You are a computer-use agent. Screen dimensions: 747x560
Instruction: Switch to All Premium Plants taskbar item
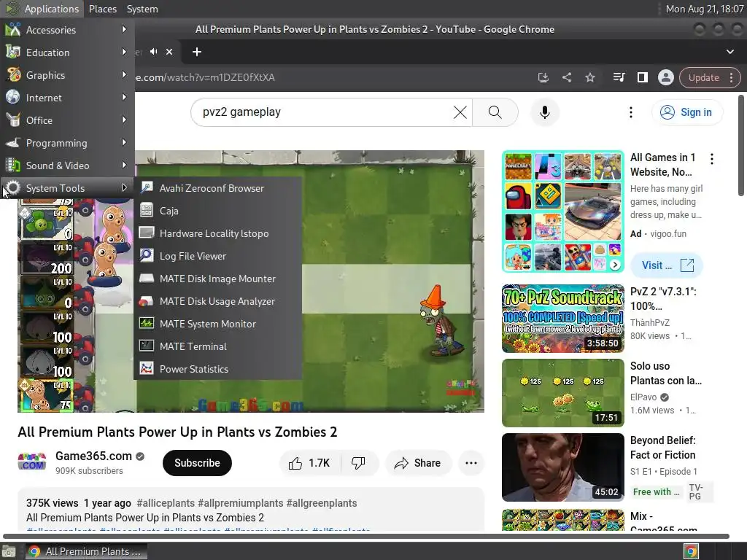87,551
